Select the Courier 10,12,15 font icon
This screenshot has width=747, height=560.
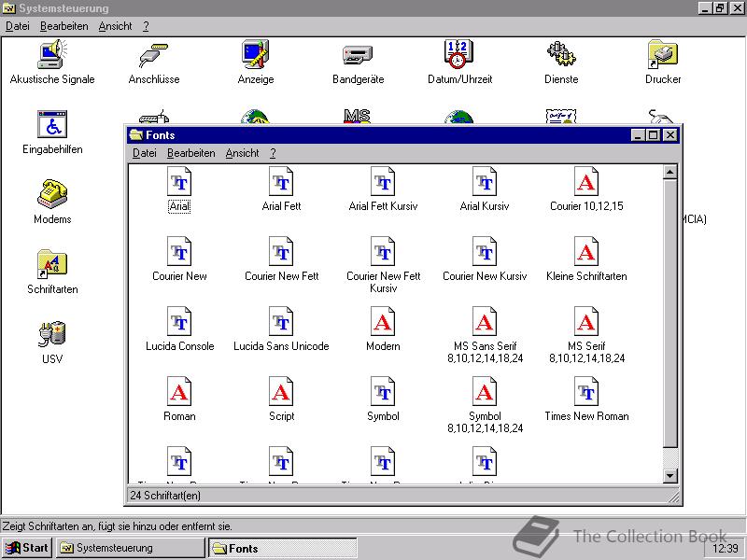click(x=586, y=181)
